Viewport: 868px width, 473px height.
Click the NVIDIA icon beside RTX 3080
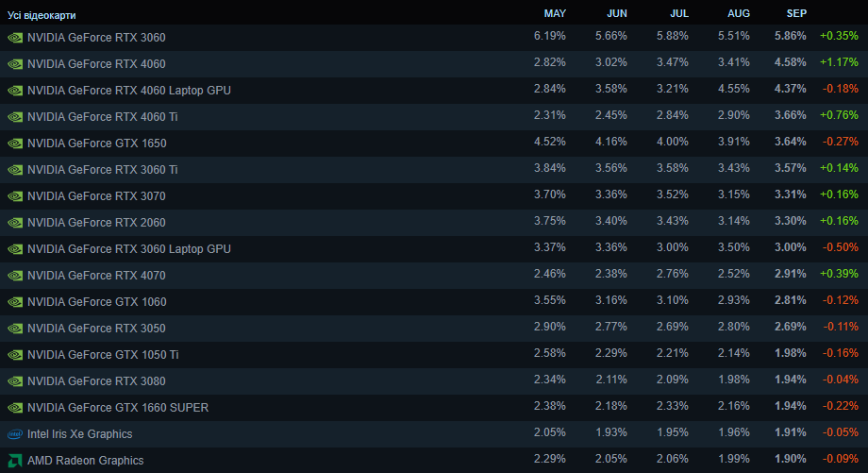pyautogui.click(x=15, y=381)
